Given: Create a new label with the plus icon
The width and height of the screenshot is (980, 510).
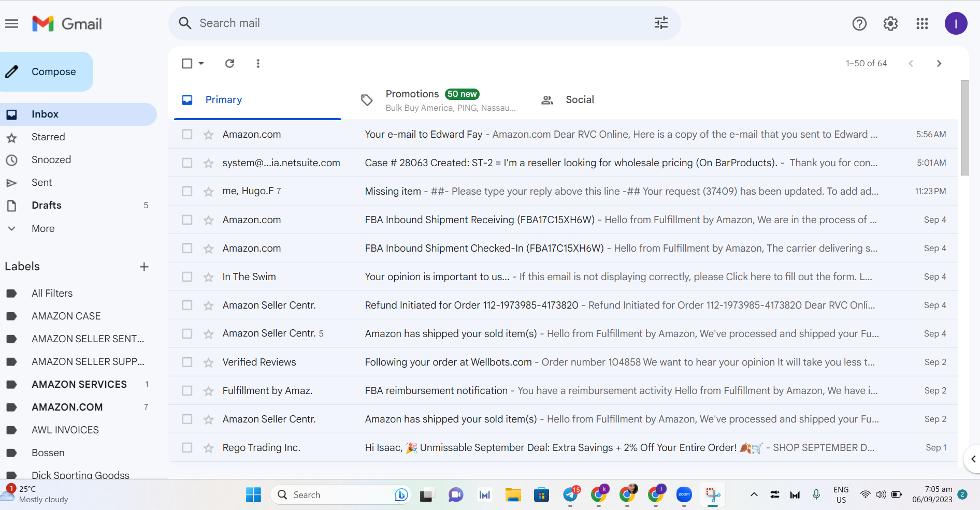Looking at the screenshot, I should point(144,267).
